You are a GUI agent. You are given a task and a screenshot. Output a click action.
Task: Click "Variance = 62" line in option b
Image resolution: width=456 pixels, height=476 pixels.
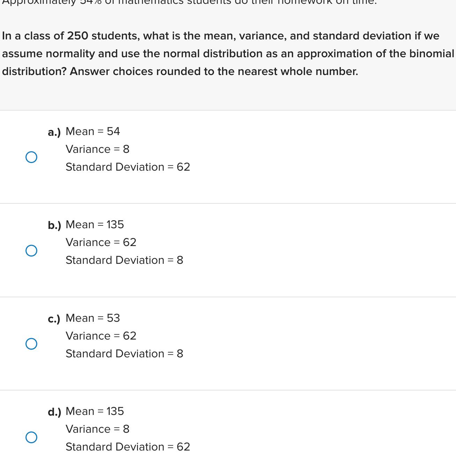pyautogui.click(x=101, y=242)
